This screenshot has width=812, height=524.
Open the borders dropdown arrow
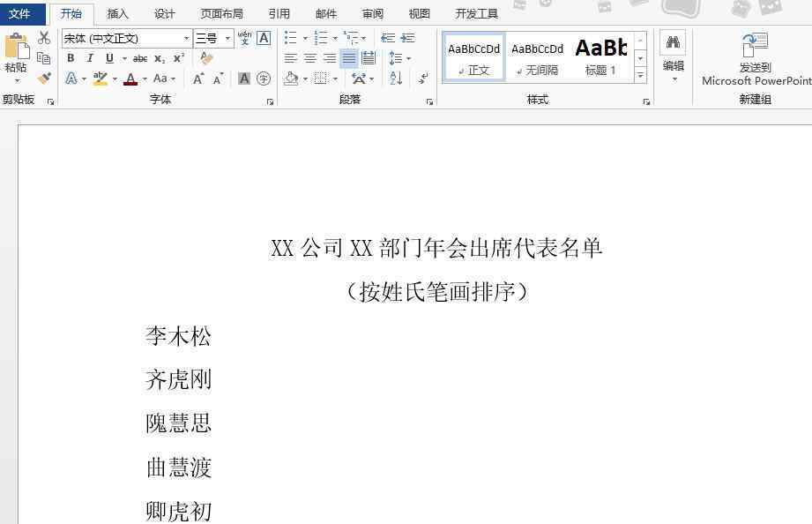(335, 79)
